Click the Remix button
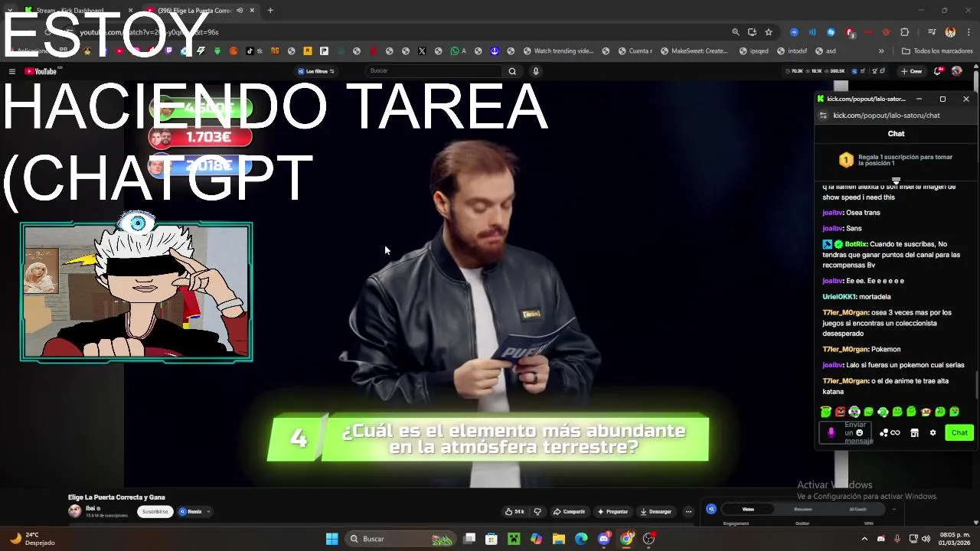This screenshot has height=551, width=980. [x=191, y=511]
